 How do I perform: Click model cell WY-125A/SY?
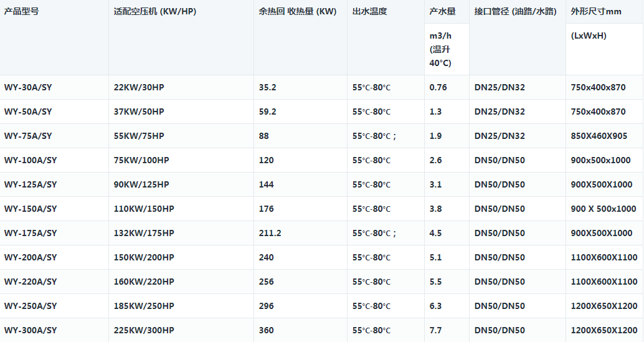[31, 184]
